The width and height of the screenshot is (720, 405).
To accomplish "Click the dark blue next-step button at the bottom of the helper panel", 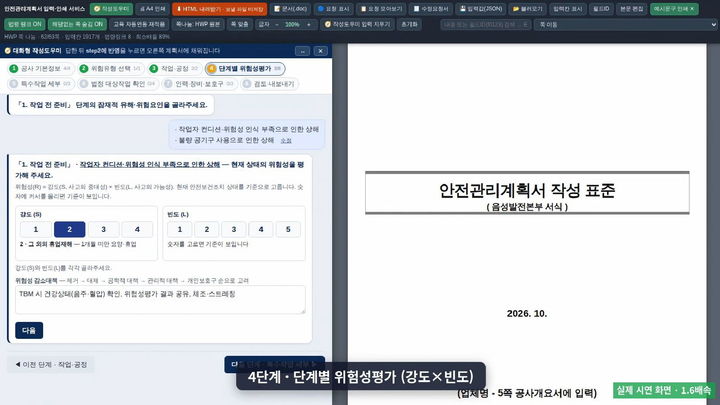I will tap(275, 364).
